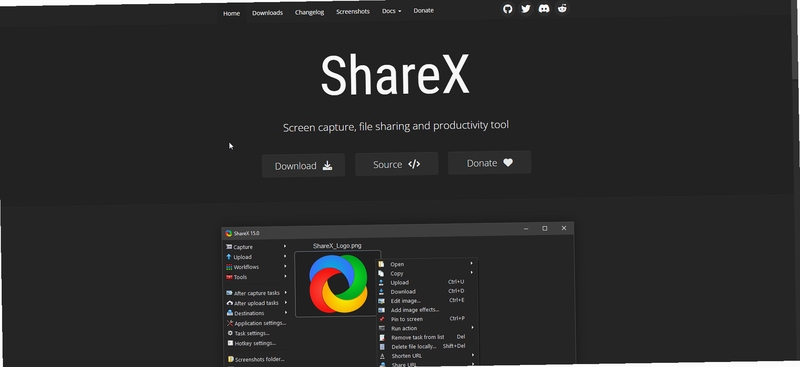Click the Screen capture, file sharing tagline text
The width and height of the screenshot is (800, 367).
396,126
